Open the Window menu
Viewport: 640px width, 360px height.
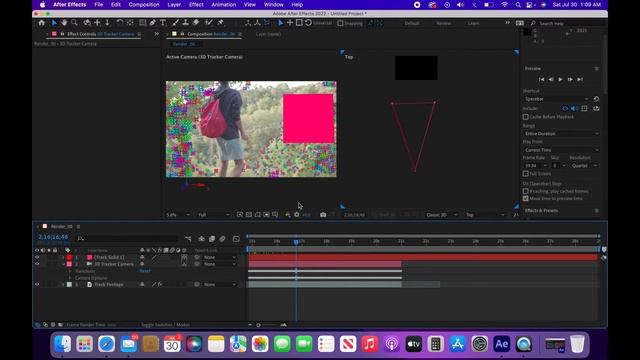pos(273,5)
